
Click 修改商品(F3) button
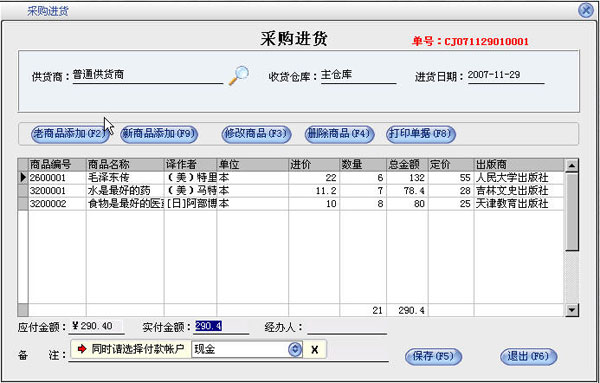tap(256, 134)
